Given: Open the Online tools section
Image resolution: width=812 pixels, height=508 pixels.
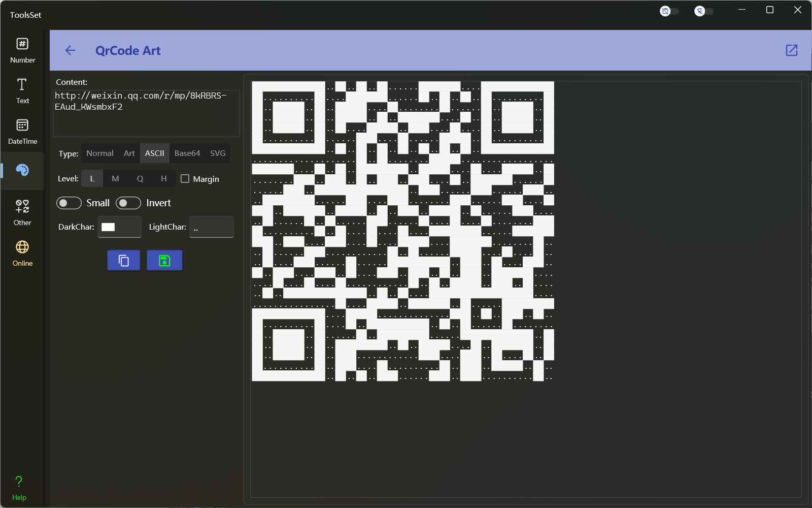Looking at the screenshot, I should click(22, 253).
